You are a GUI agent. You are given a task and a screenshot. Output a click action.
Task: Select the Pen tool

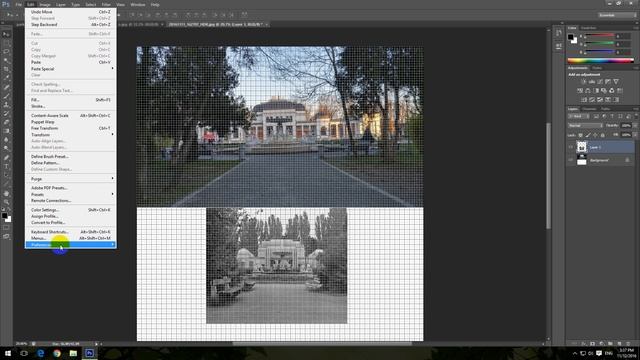point(6,158)
